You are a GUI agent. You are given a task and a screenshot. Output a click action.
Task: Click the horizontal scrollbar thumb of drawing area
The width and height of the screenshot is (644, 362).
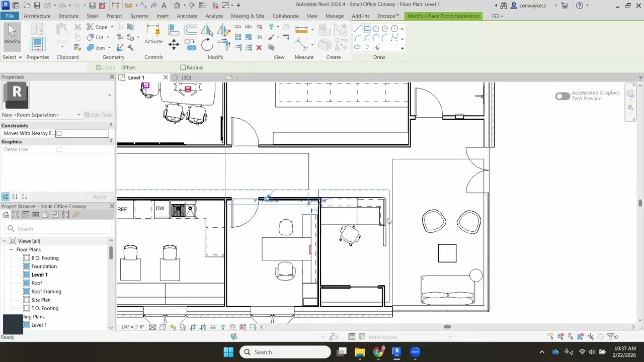(447, 327)
